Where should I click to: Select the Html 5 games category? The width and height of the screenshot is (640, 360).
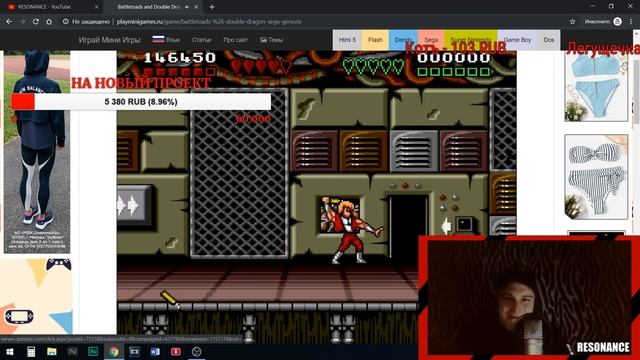point(347,40)
